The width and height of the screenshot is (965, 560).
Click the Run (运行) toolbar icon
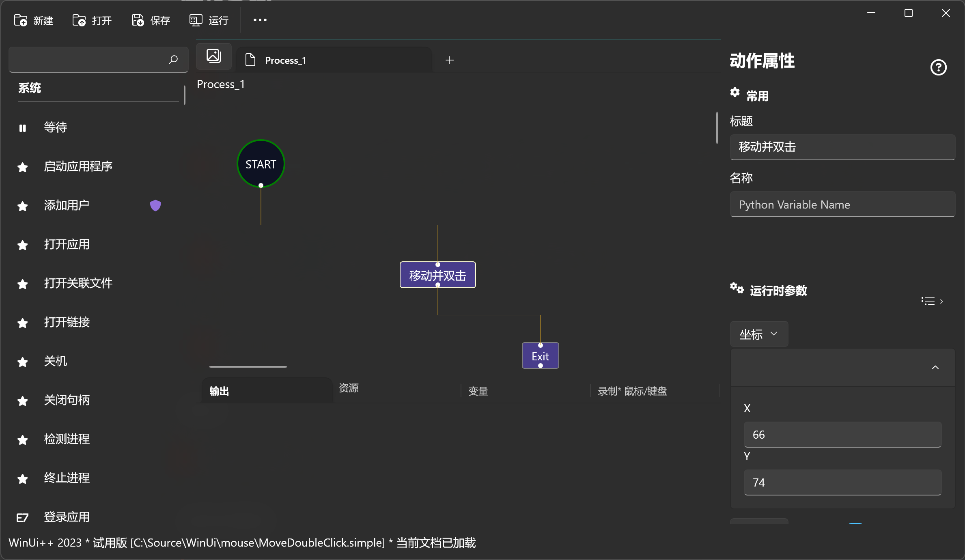click(196, 20)
